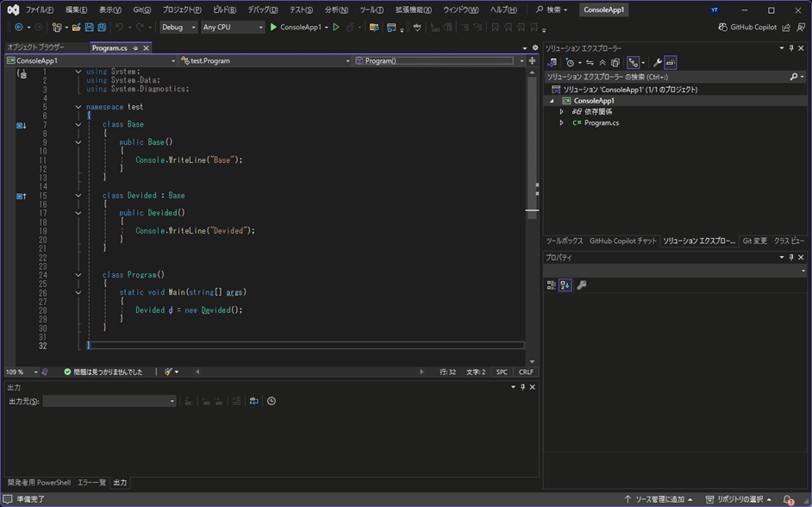812x507 pixels.
Task: Switch to the エラー一覧 tab
Action: click(x=91, y=483)
